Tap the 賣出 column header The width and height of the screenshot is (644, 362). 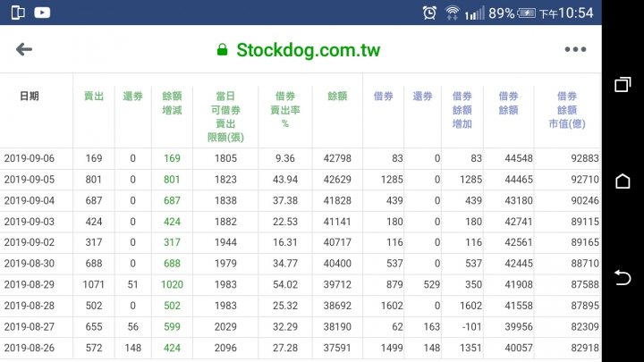pyautogui.click(x=94, y=96)
